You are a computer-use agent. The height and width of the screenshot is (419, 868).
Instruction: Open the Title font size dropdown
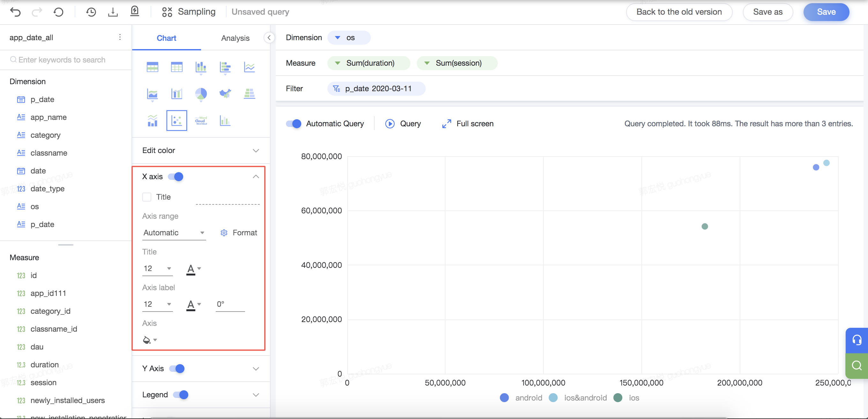click(157, 268)
